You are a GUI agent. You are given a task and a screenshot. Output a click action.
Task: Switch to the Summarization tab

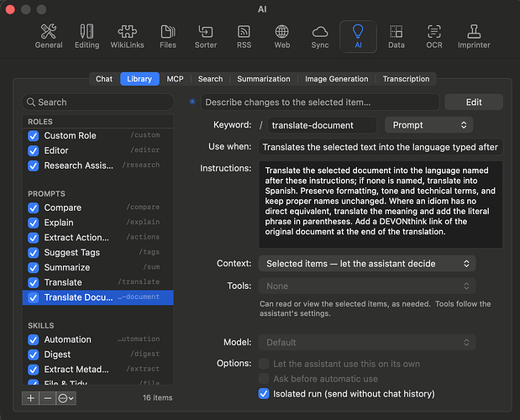263,79
